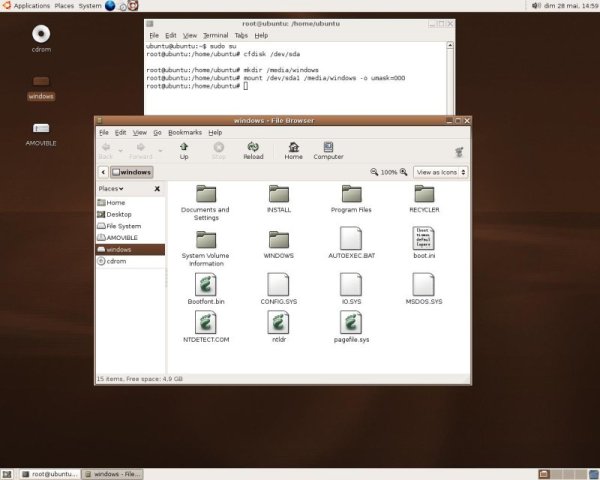The image size is (600, 480).
Task: Open Back history dropdown arrow
Action: tap(121, 151)
